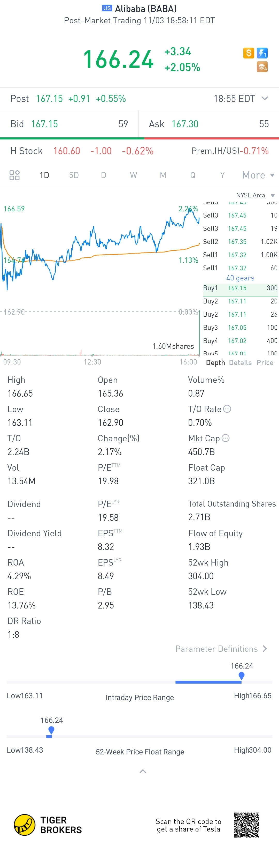Open the More timeframes dropdown
This screenshot has height=868, width=279.
(x=258, y=175)
